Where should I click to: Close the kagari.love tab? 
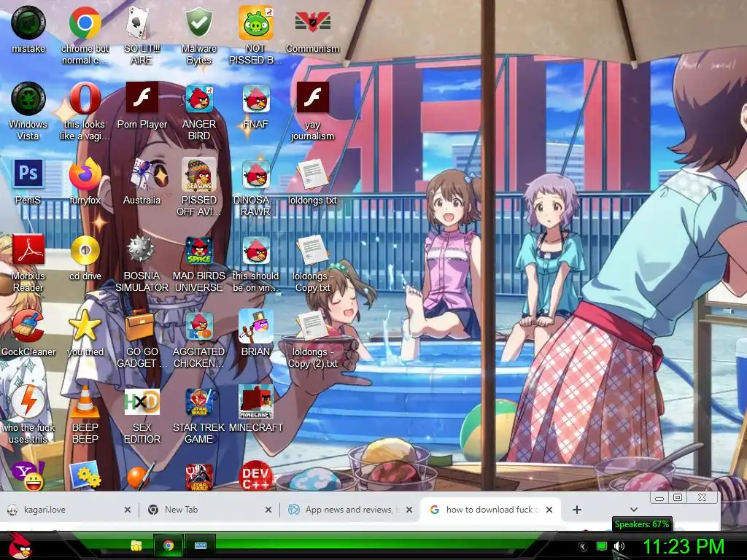point(127,510)
